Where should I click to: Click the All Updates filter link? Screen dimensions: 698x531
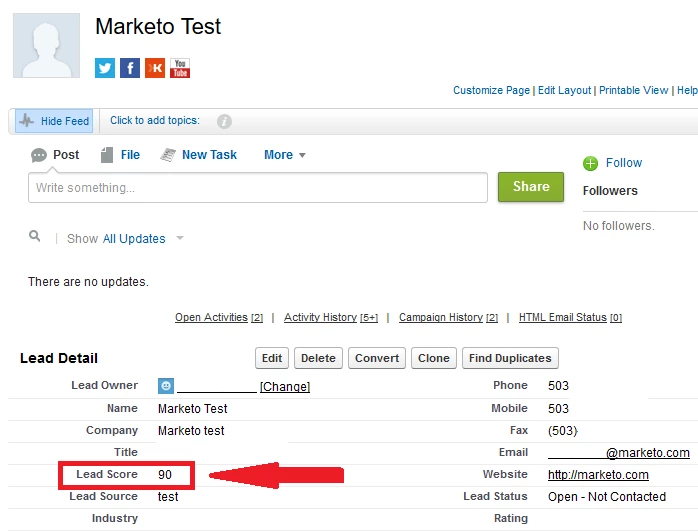coord(134,239)
